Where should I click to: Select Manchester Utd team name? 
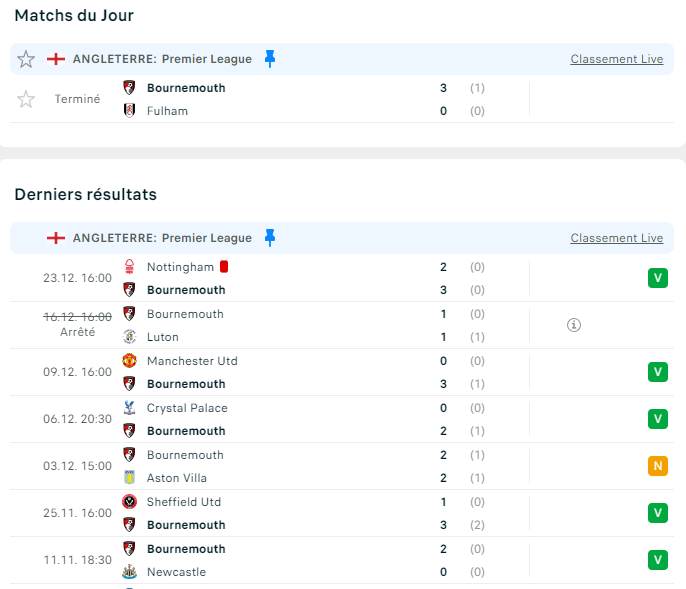192,361
